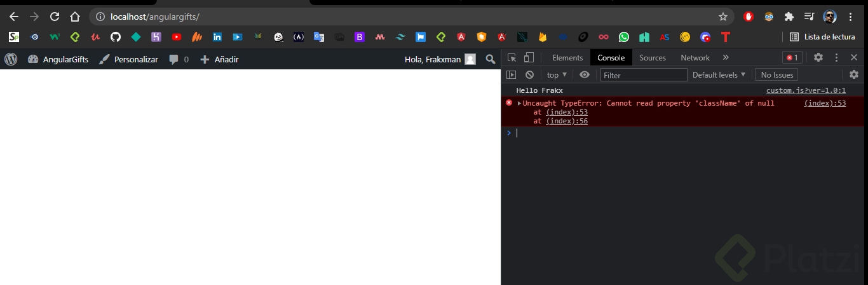
Task: Open the media control icon in Chrome toolbar
Action: tap(809, 17)
